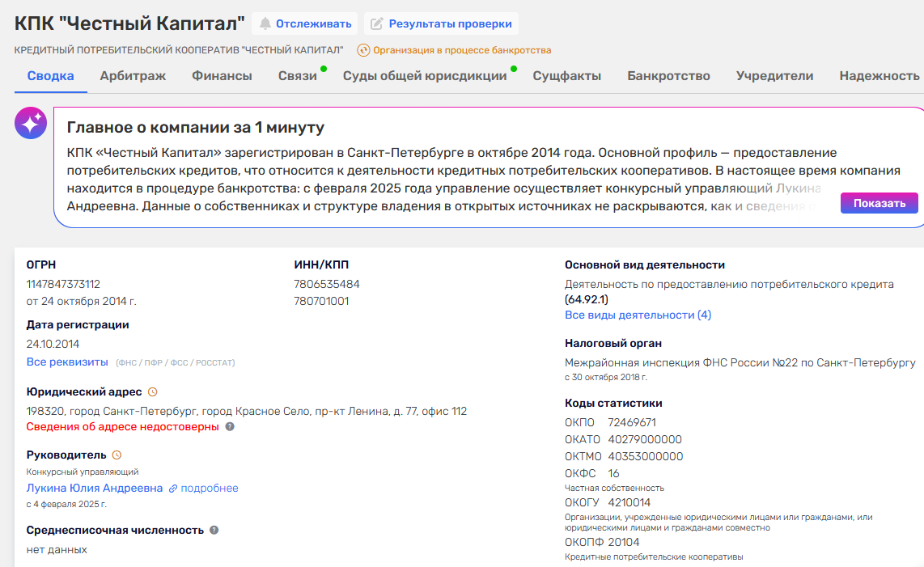Click the ОКОПФ code 20104
Viewport: 924px width, 567px height.
point(624,542)
